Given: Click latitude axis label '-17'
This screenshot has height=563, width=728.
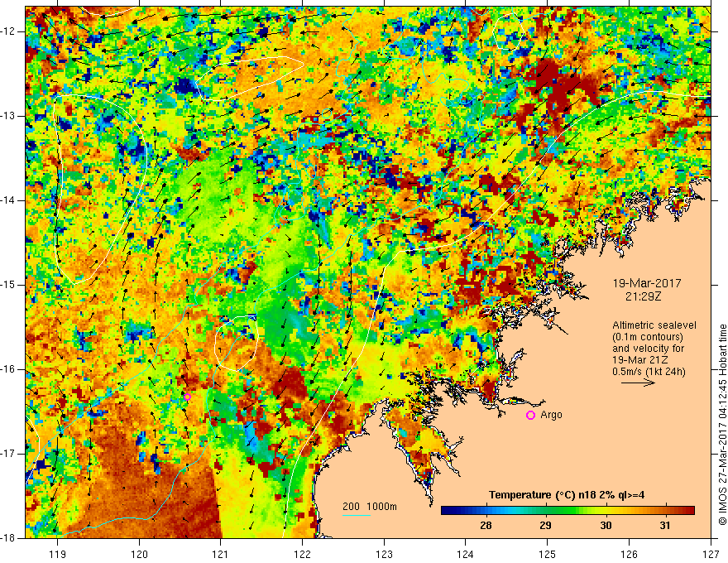Looking at the screenshot, I should coord(9,454).
